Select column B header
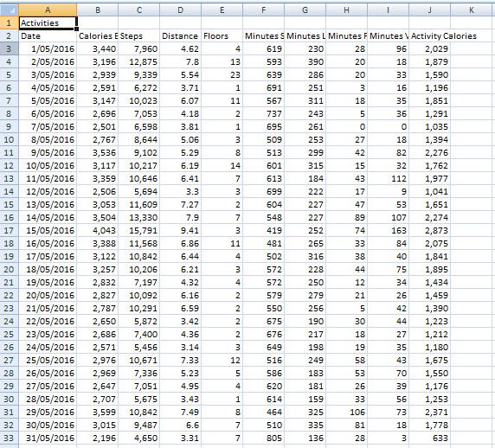Viewport: 495px width, 448px height. (x=98, y=10)
